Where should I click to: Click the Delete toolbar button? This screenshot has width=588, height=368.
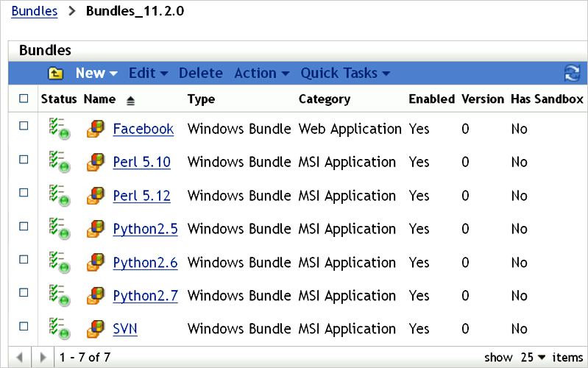pyautogui.click(x=200, y=73)
